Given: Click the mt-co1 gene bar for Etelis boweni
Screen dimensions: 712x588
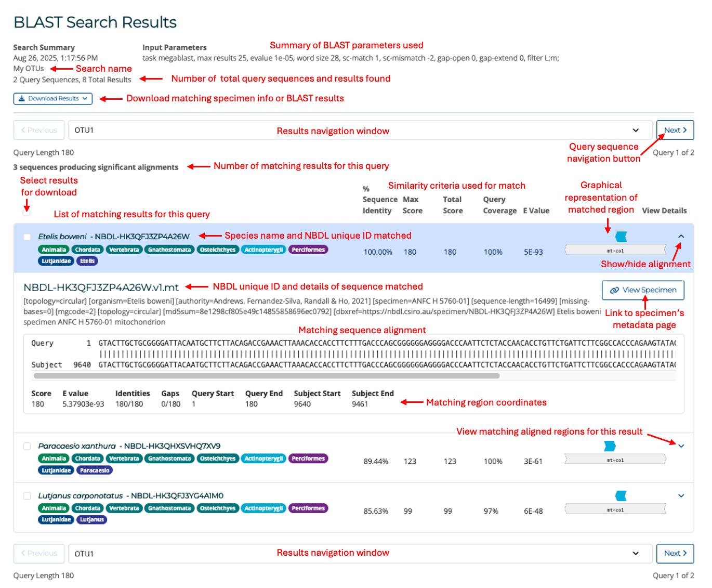Looking at the screenshot, I should pos(615,251).
